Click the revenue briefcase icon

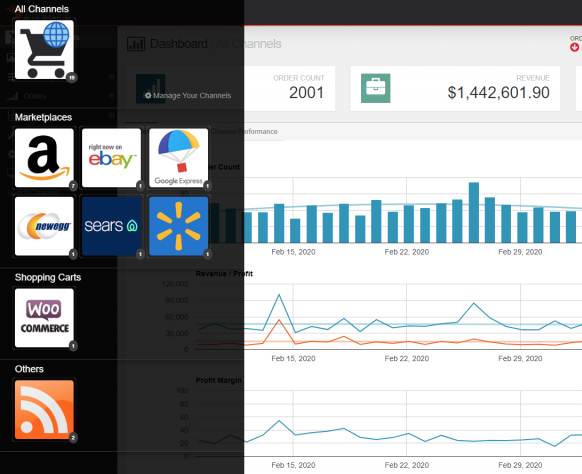[x=376, y=88]
